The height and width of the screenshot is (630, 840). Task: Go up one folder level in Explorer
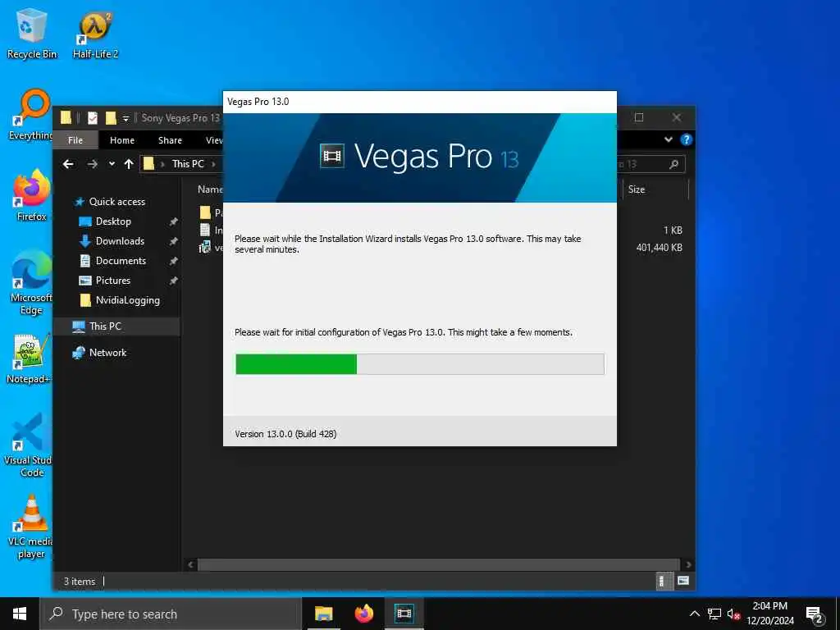pos(129,164)
